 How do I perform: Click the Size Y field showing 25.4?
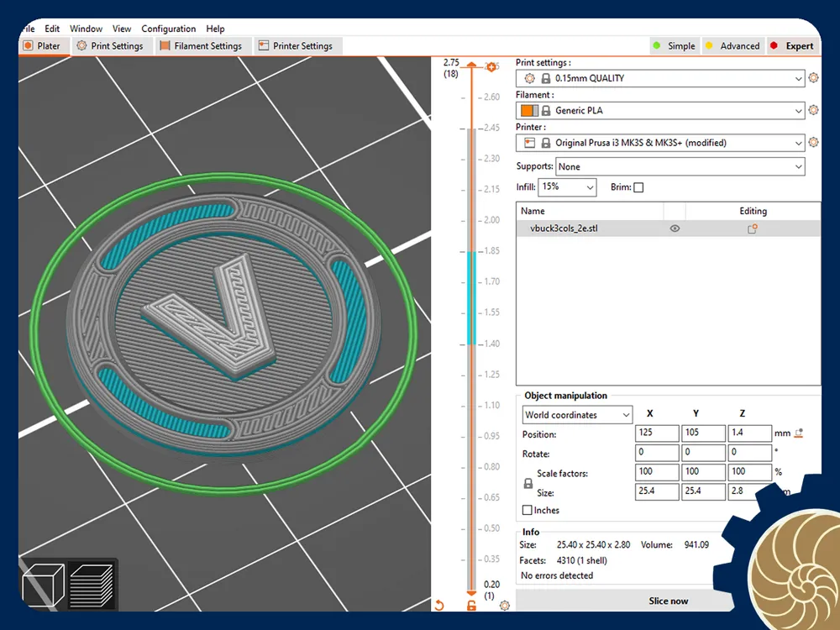[703, 491]
